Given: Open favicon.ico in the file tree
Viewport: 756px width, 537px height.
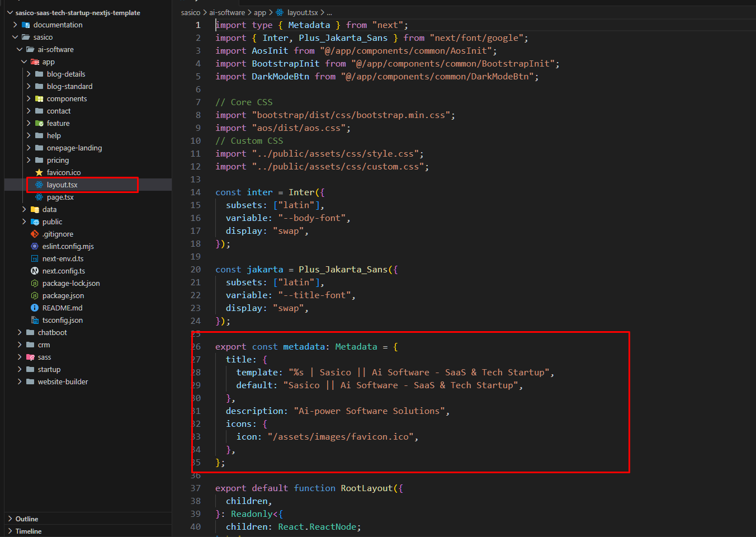Looking at the screenshot, I should click(x=64, y=172).
